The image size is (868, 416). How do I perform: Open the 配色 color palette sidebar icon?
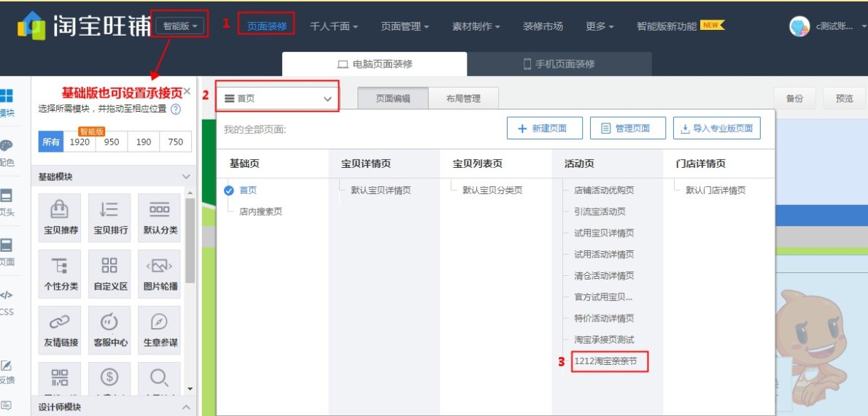[6, 146]
